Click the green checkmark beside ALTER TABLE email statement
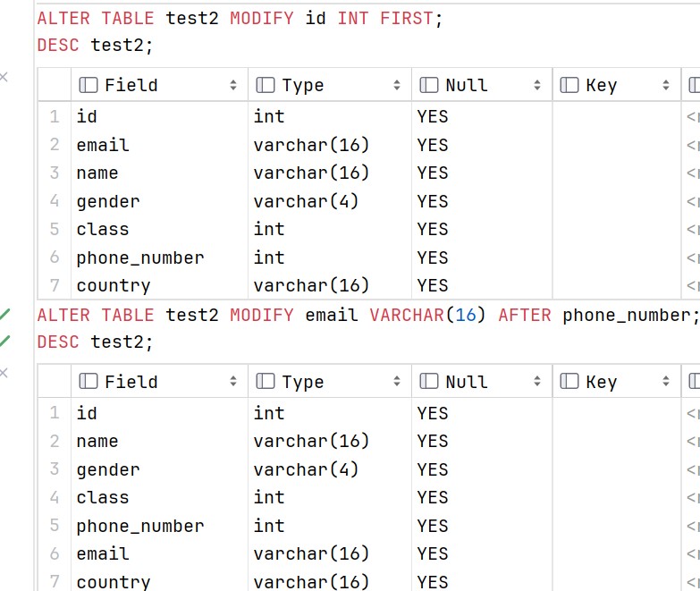This screenshot has height=591, width=700. 4,314
